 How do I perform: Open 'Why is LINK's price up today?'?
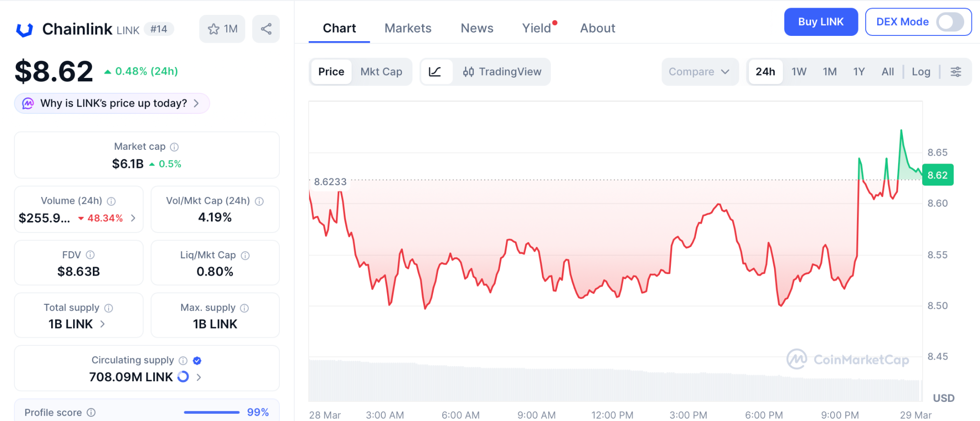coord(113,103)
